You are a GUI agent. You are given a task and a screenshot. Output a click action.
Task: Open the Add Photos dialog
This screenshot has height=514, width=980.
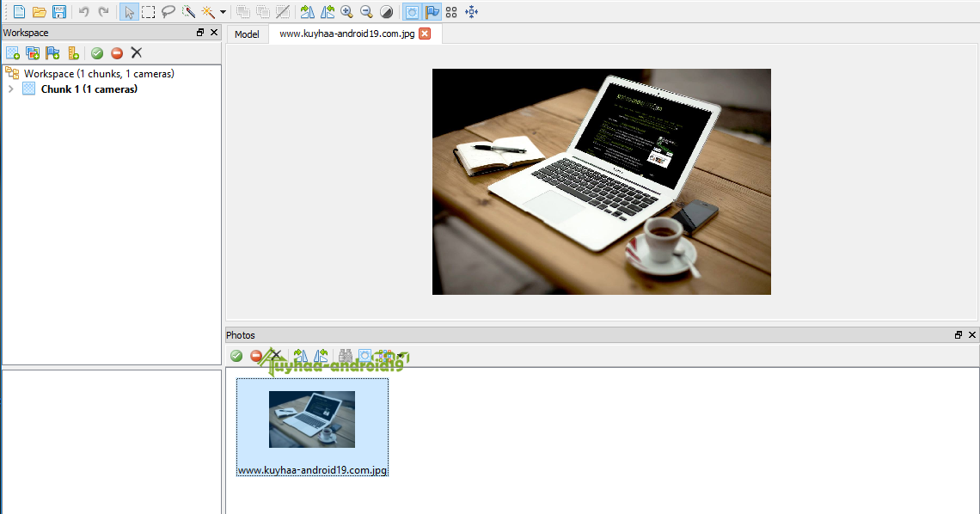coord(33,52)
